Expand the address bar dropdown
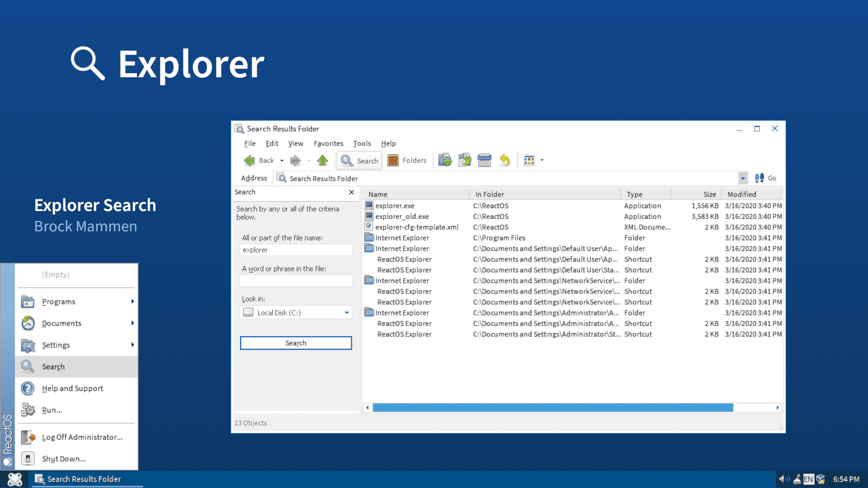Viewport: 868px width, 488px height. 743,178
